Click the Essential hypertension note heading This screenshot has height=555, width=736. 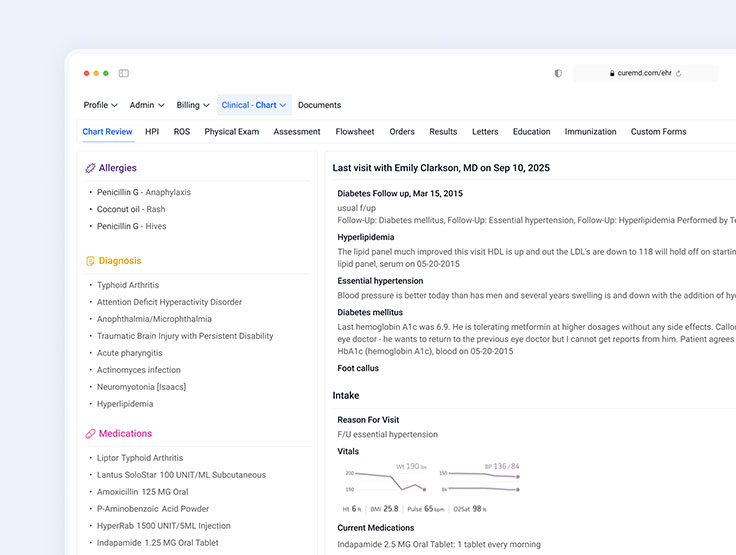pos(380,281)
